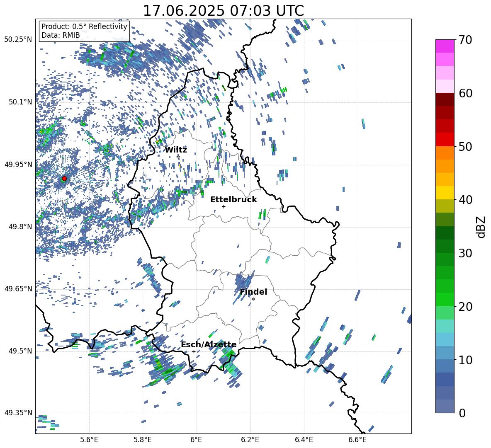The width and height of the screenshot is (491, 448).
Task: Click the 0 value on colorbar
Action: [x=462, y=413]
